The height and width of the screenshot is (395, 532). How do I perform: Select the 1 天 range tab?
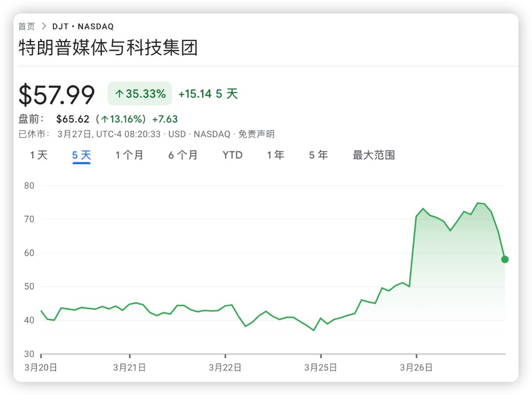38,155
